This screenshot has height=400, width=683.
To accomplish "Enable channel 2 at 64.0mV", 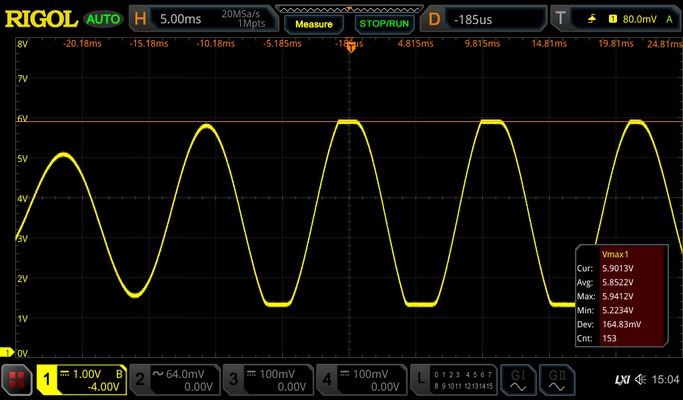I will point(175,380).
